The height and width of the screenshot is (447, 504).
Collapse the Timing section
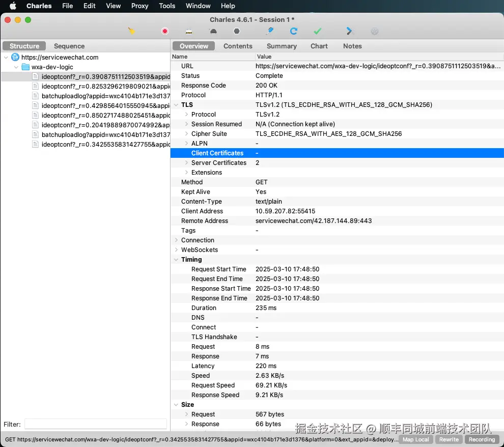coord(176,260)
